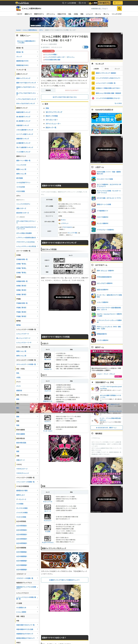Jump to ガチャシミュレーター in table of contents
This screenshot has height=644, width=138.
point(53,124)
